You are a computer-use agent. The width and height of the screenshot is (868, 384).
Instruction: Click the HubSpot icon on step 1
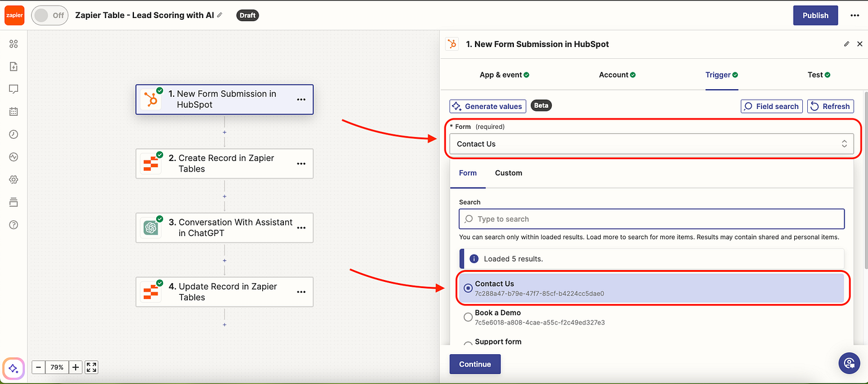pos(151,99)
